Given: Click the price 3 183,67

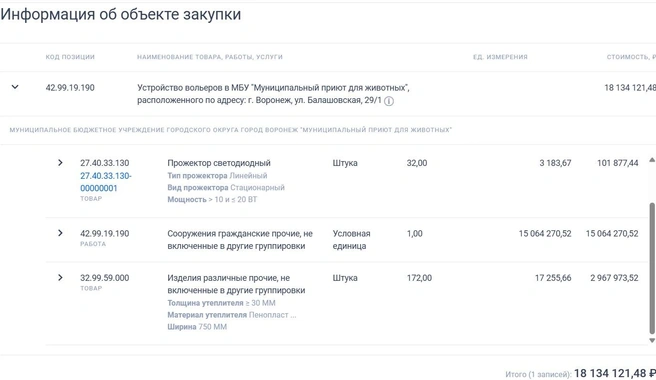Looking at the screenshot, I should 555,163.
